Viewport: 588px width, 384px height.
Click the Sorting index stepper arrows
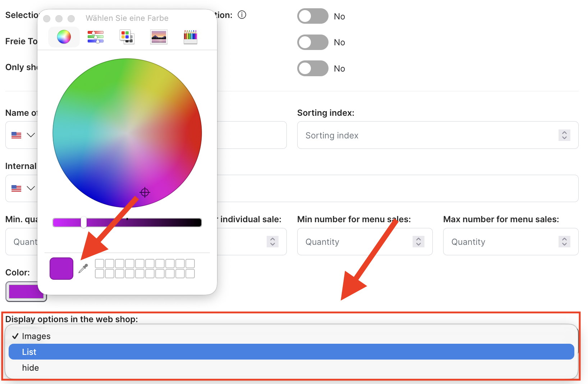(564, 135)
